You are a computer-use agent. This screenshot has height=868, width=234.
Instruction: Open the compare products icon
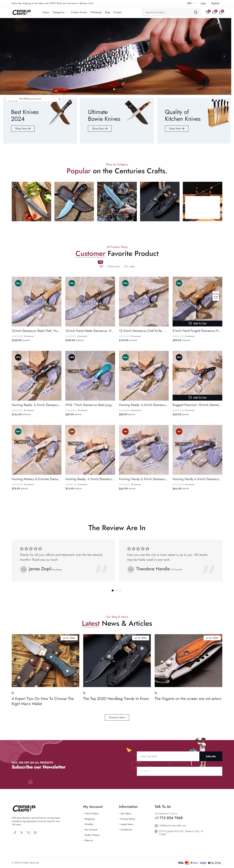[x=207, y=13]
